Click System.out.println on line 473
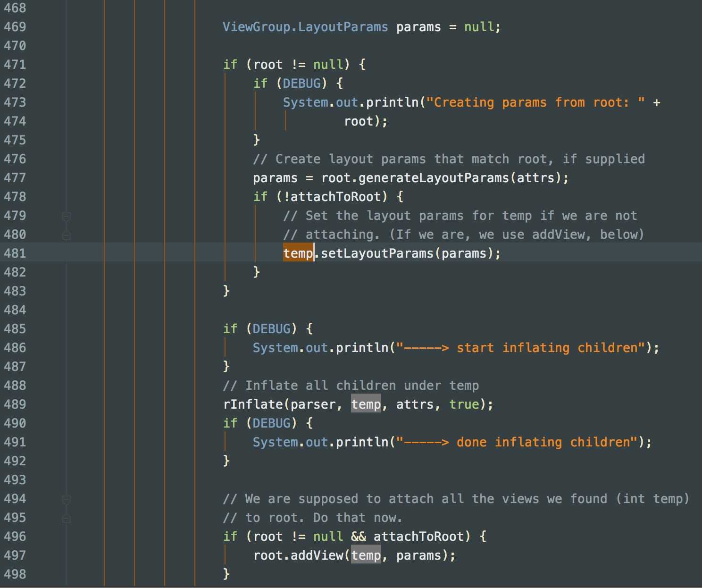This screenshot has width=702, height=588. (x=351, y=102)
